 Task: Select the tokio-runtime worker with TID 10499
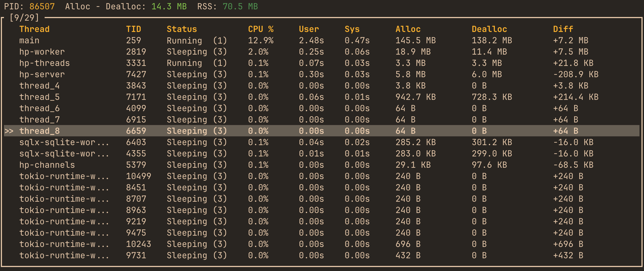65,176
